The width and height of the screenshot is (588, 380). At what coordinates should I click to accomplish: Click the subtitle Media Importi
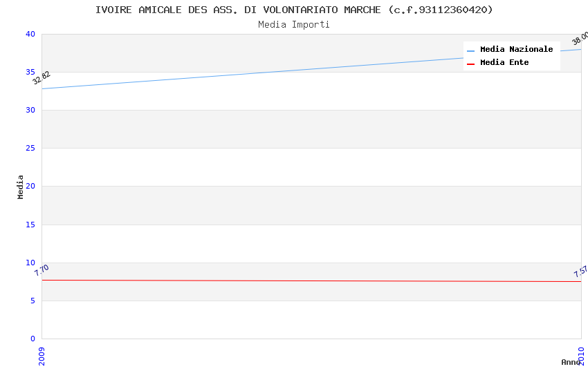(x=294, y=25)
